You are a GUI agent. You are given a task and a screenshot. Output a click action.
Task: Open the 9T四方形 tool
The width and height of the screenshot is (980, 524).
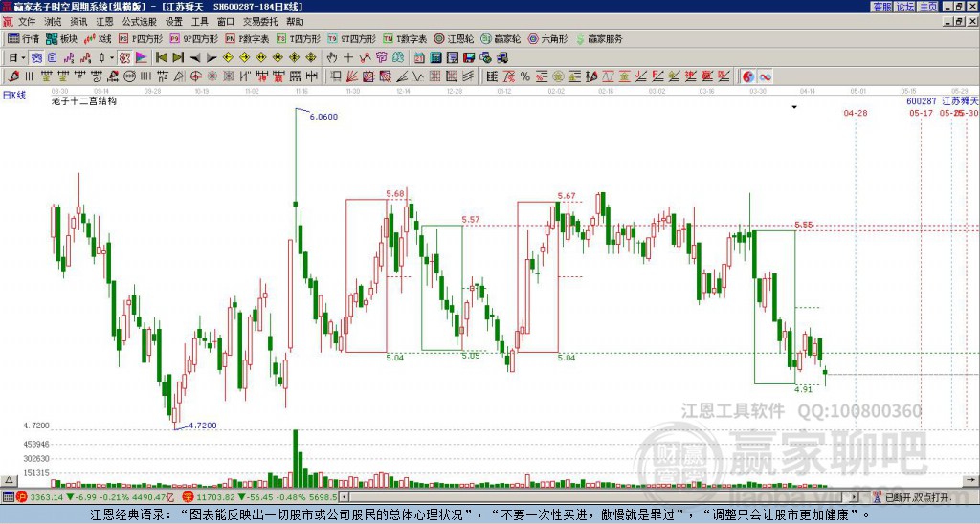pos(352,38)
